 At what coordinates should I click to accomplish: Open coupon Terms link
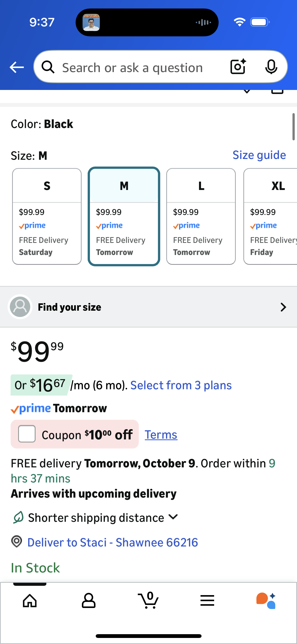(x=161, y=435)
